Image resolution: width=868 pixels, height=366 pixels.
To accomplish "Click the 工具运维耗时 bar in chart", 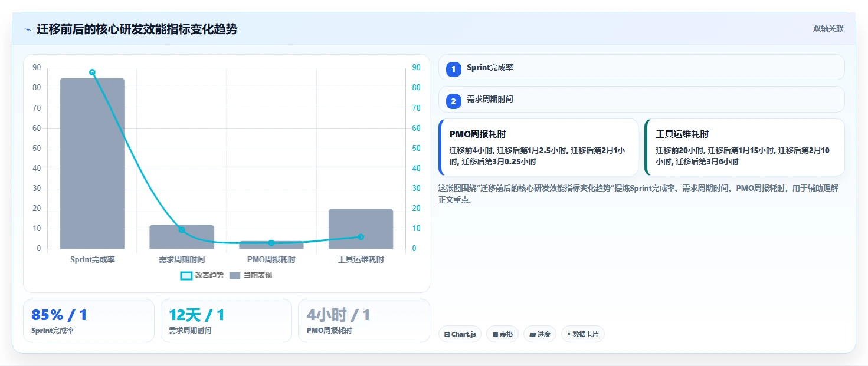I will (x=361, y=229).
